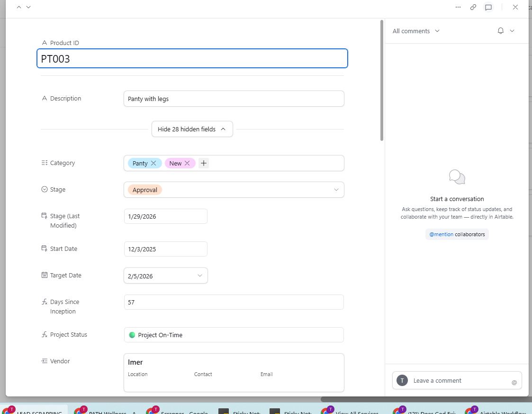Click the Days Since Inception value 57
This screenshot has width=532, height=414.
(234, 302)
